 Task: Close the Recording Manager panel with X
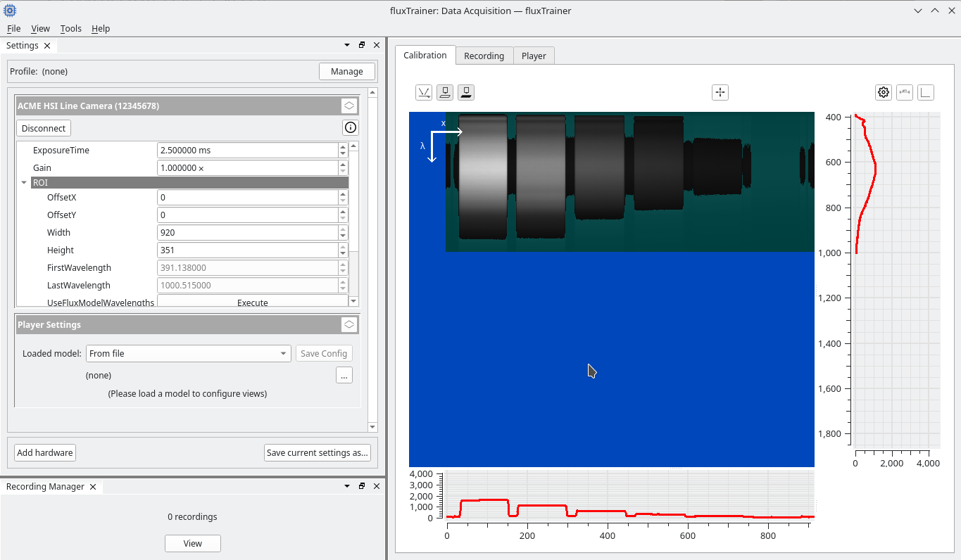click(x=377, y=485)
